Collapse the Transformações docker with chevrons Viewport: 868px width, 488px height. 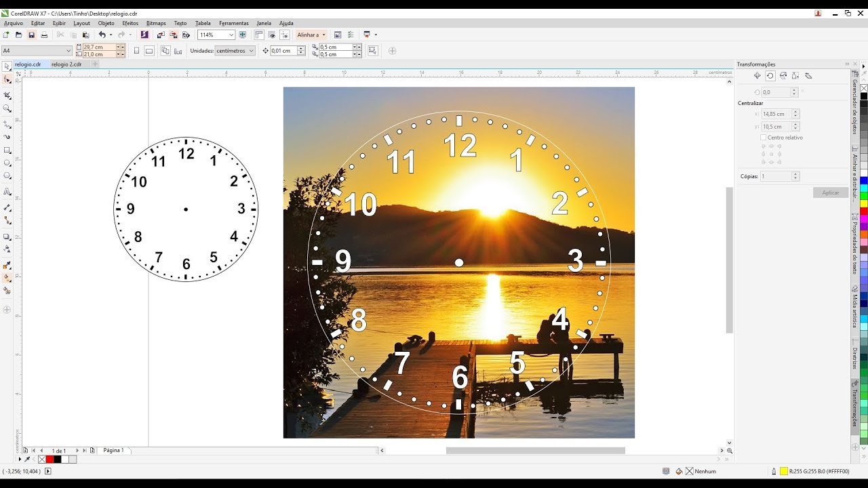pyautogui.click(x=847, y=64)
